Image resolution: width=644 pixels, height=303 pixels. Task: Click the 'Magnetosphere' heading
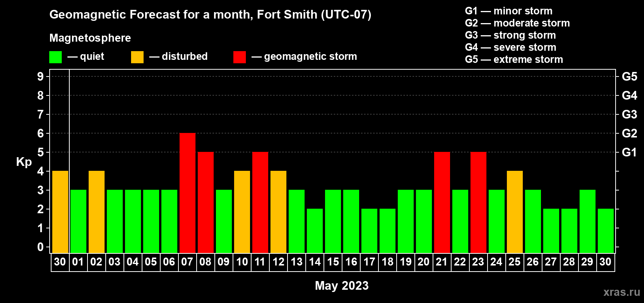pos(90,38)
